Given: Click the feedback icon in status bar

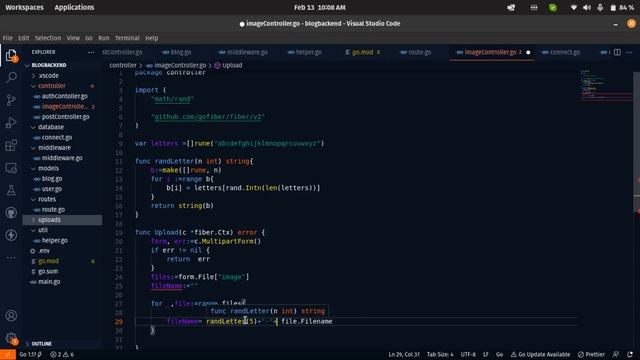Looking at the screenshot, I should pyautogui.click(x=616, y=354).
